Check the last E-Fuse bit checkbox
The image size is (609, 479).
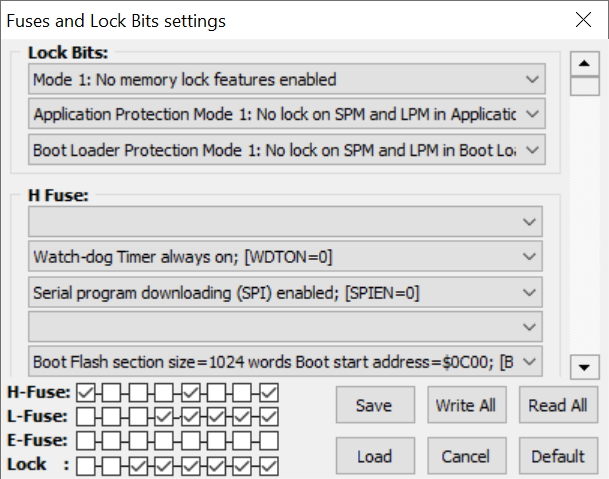pos(269,440)
